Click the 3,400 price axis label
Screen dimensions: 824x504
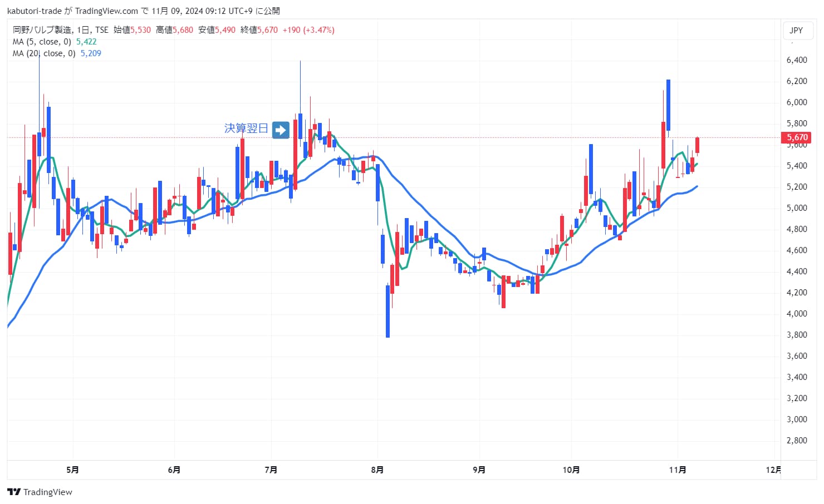pyautogui.click(x=797, y=377)
